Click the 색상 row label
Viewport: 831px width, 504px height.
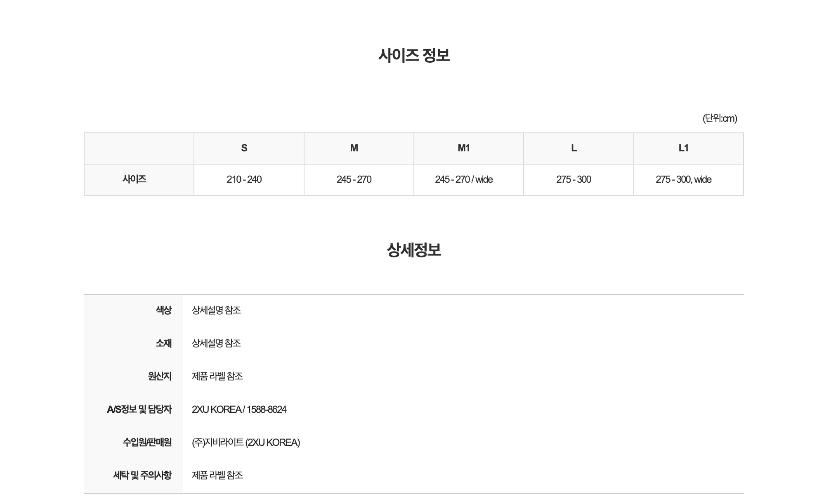pyautogui.click(x=163, y=310)
